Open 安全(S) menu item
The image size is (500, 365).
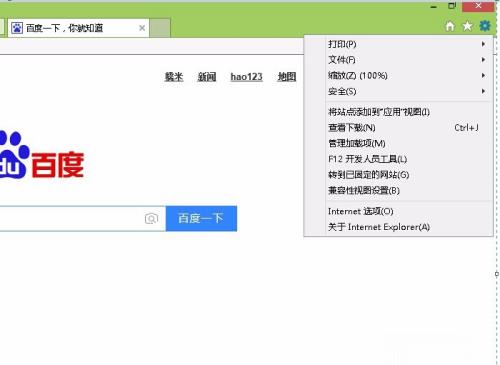[399, 91]
